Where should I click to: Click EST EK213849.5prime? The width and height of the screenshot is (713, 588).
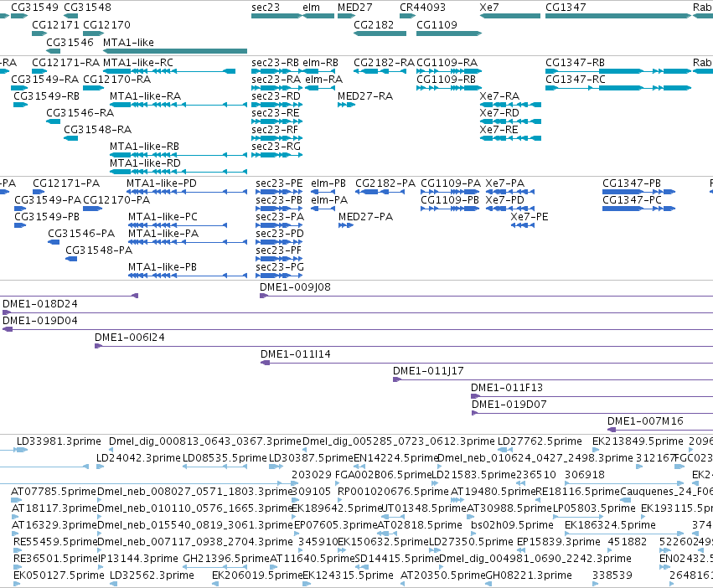point(638,441)
